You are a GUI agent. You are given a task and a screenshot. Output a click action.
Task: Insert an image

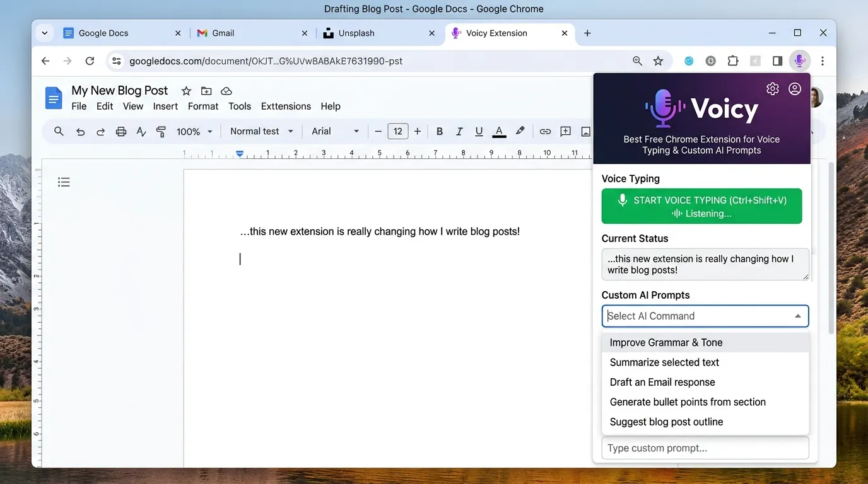tap(586, 131)
